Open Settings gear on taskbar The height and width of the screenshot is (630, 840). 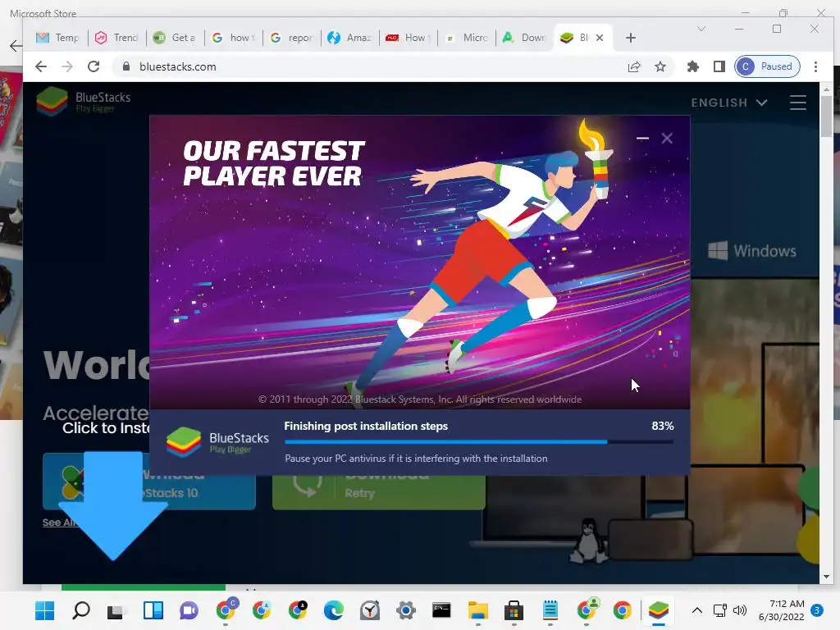point(405,610)
